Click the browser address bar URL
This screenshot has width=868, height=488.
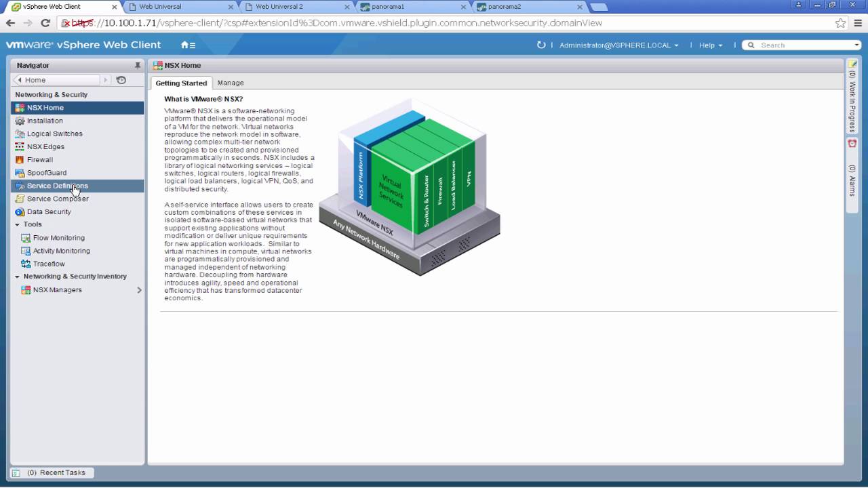coord(337,23)
